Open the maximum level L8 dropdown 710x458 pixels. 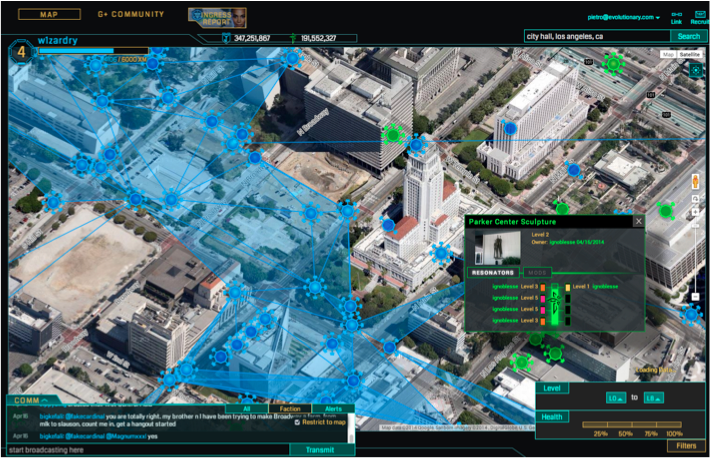(655, 398)
